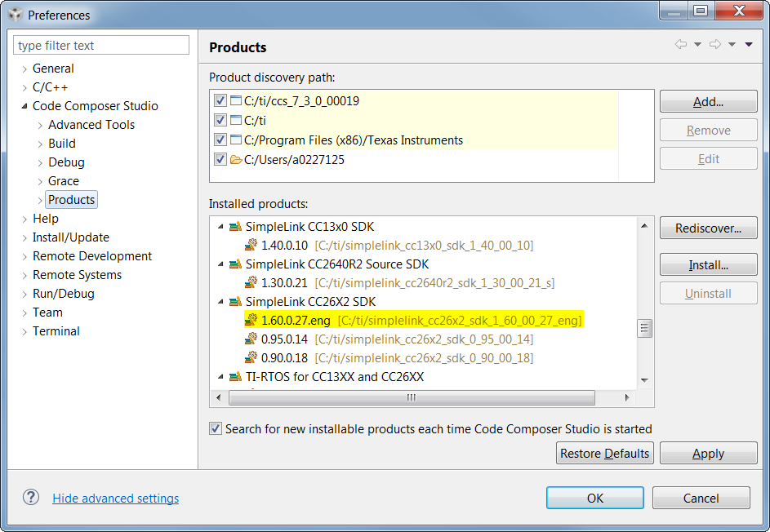Select the Install/Update preferences item
Screen dimensions: 770x532
tap(71, 237)
